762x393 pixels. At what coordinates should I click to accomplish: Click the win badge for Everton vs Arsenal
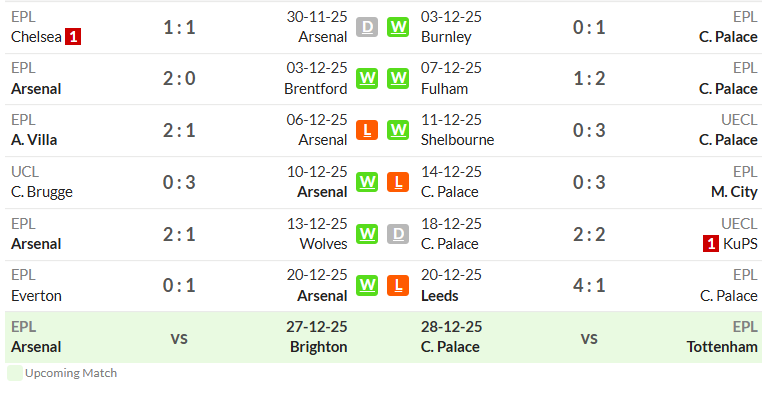367,286
